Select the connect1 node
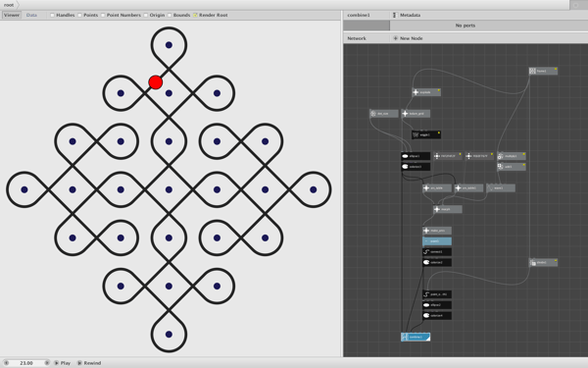This screenshot has height=368, width=588. click(437, 251)
